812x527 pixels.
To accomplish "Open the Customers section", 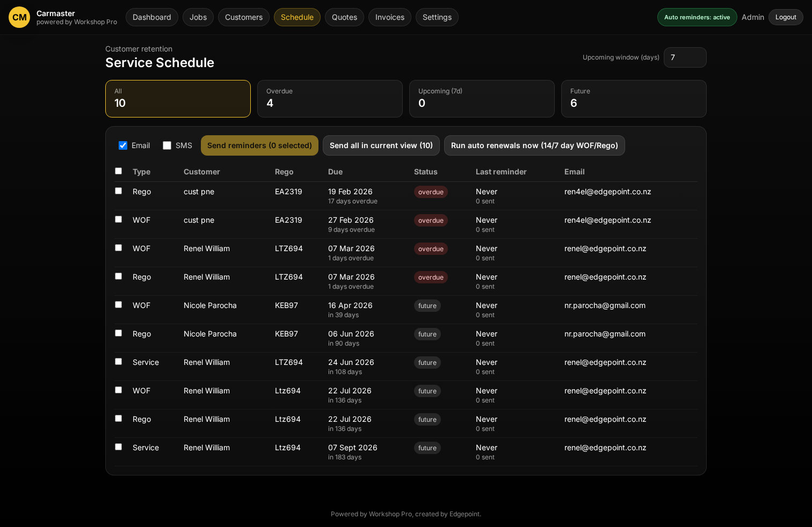I will [243, 17].
